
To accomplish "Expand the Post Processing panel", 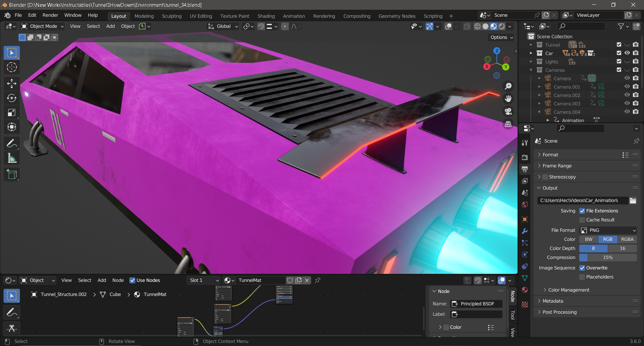I will [x=559, y=312].
